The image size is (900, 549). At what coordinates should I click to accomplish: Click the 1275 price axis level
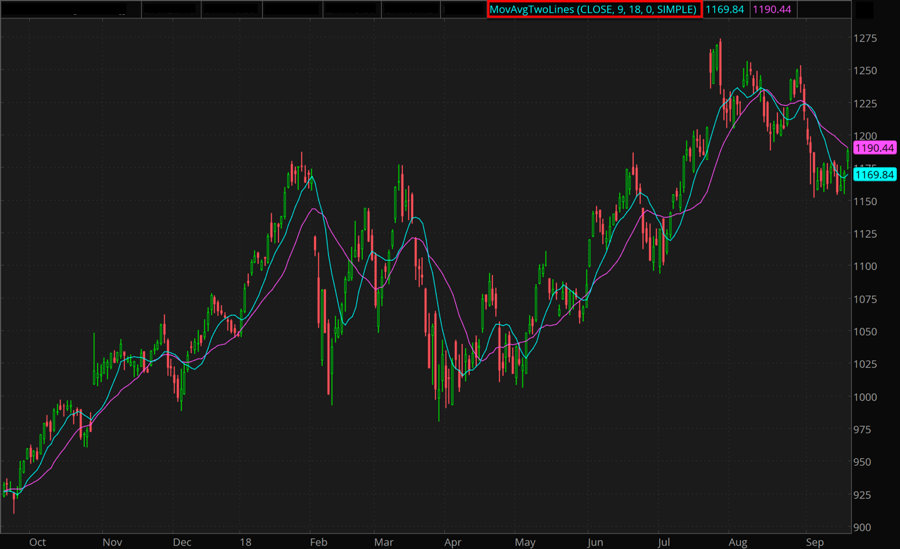coord(866,39)
